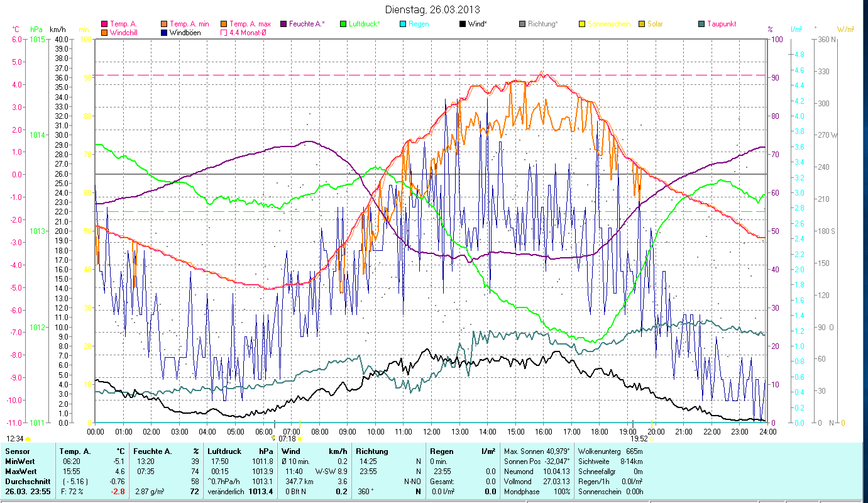Viewport: 868px width, 503px height.
Task: Click the blue Windböen legend square
Action: [x=163, y=32]
